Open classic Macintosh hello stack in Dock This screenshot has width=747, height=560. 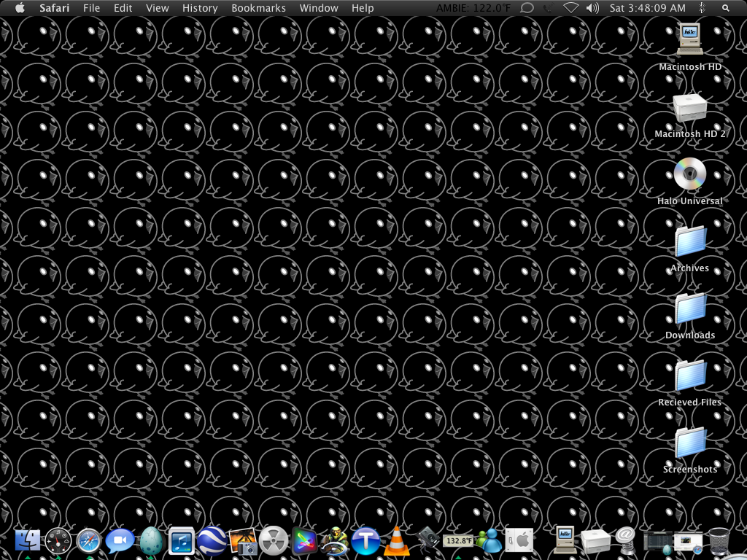click(565, 540)
